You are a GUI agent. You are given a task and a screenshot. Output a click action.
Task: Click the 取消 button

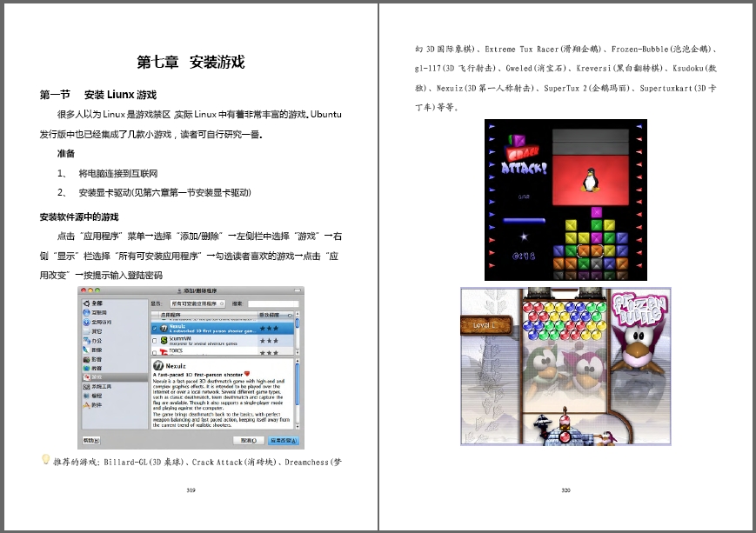pyautogui.click(x=248, y=441)
